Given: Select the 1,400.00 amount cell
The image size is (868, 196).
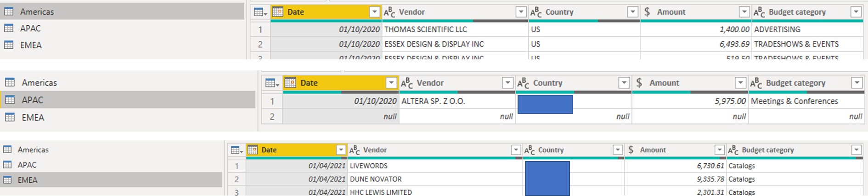Looking at the screenshot, I should tap(696, 29).
